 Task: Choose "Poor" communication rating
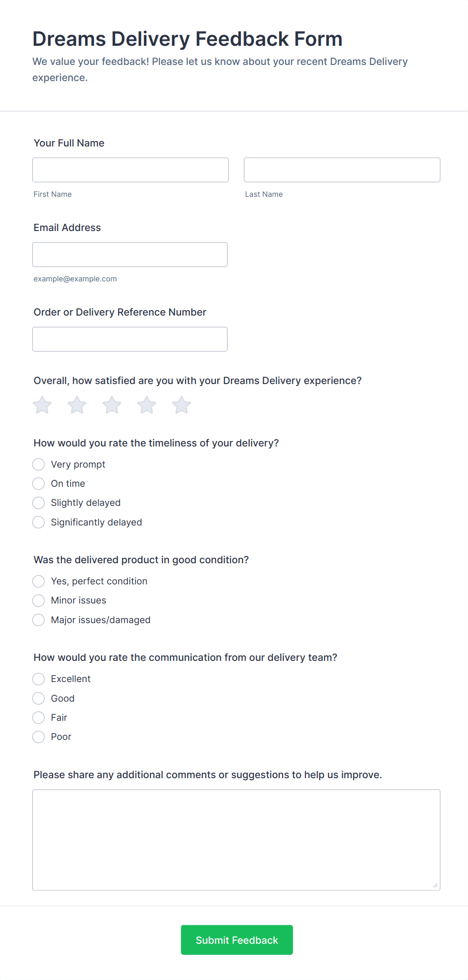[x=39, y=737]
